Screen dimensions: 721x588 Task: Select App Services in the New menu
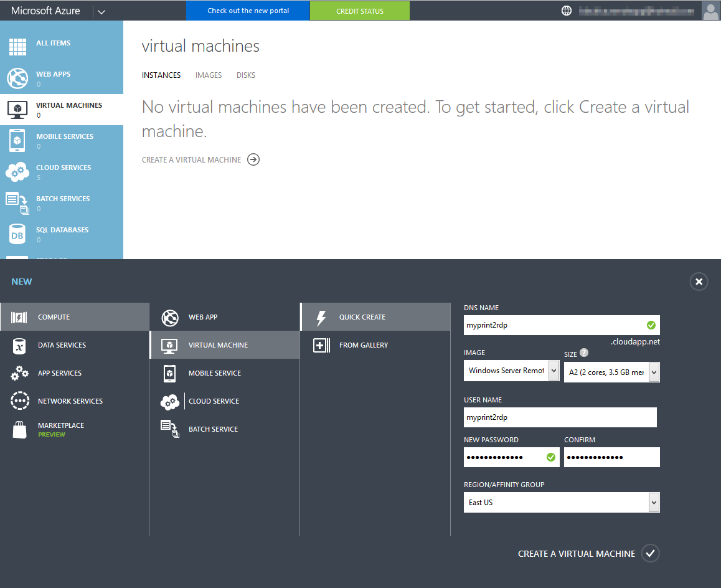click(75, 373)
